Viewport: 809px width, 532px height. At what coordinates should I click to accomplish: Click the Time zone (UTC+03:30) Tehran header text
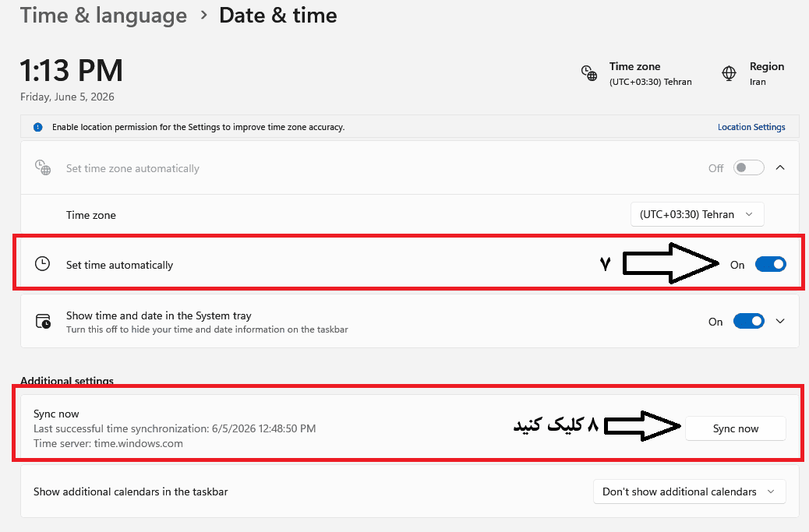(650, 74)
